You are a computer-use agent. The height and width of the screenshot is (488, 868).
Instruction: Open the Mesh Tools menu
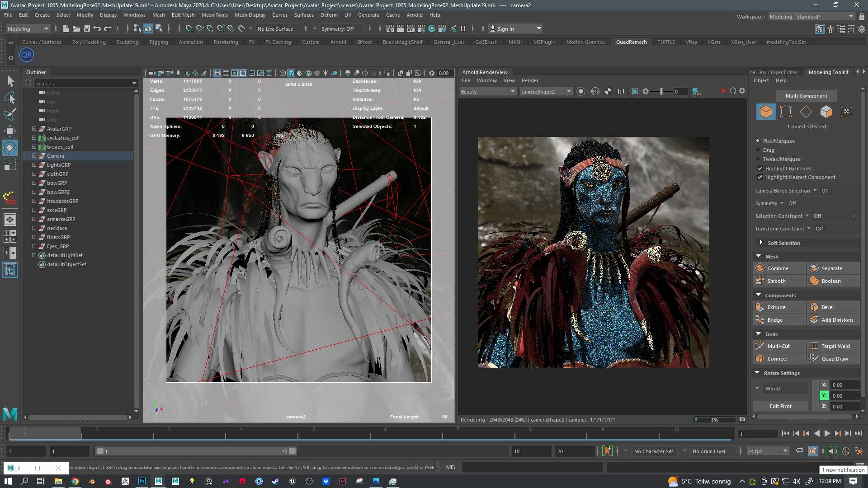[214, 15]
